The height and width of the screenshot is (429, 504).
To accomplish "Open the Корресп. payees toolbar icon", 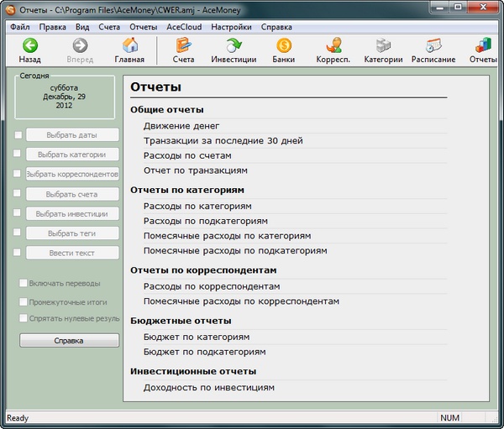I will 333,46.
